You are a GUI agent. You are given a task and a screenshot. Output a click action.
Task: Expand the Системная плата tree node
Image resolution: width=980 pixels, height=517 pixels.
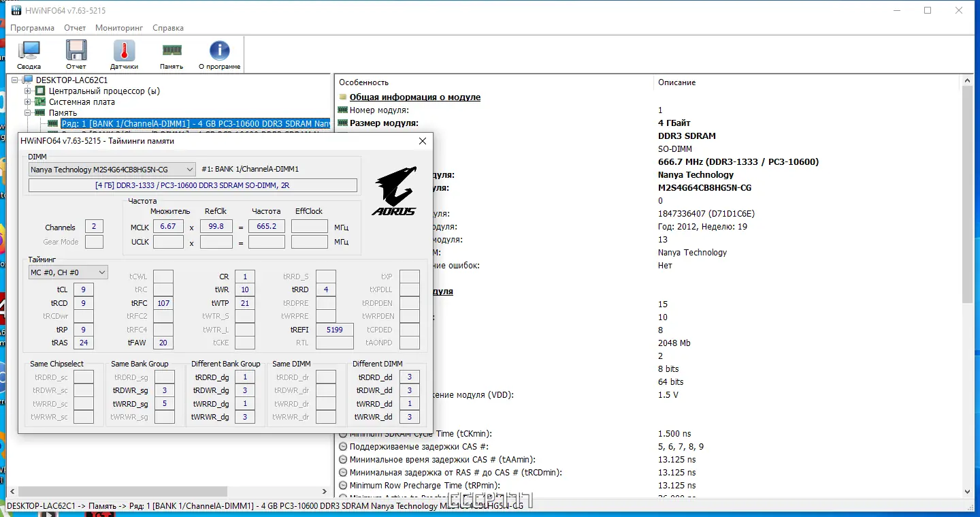[28, 102]
